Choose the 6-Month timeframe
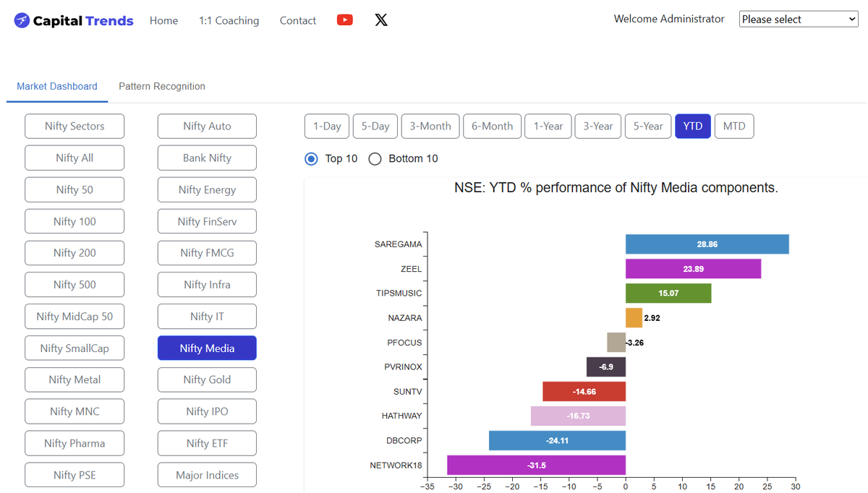Image resolution: width=868 pixels, height=493 pixels. 493,126
